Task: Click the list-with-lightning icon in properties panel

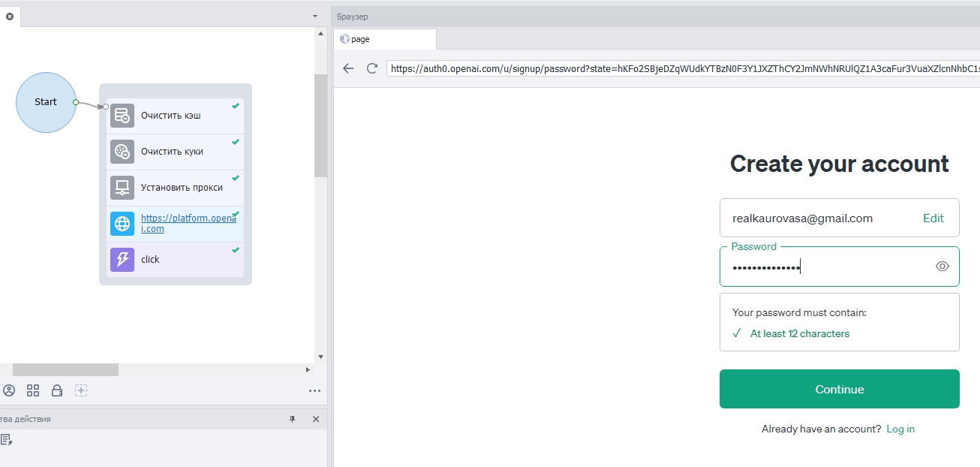Action: (6, 440)
